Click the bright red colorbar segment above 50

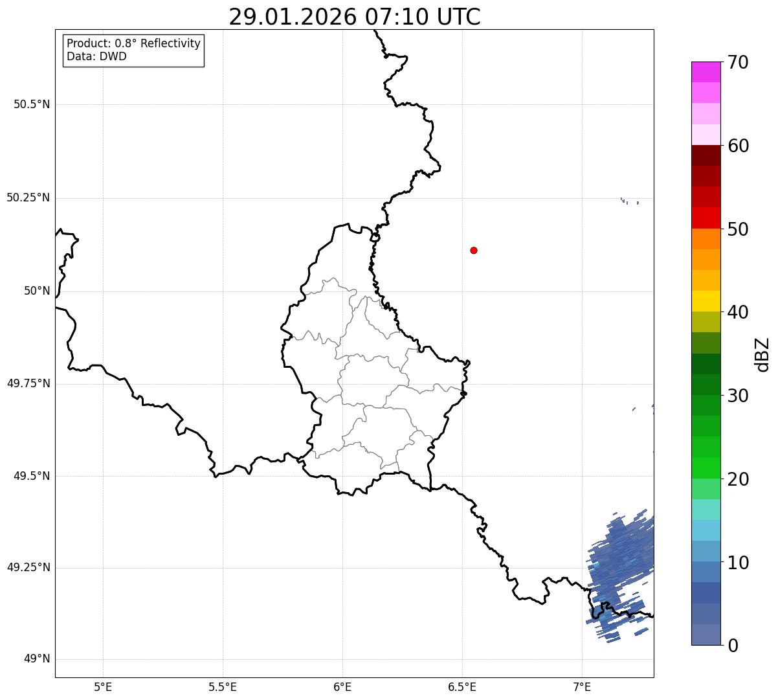point(706,218)
